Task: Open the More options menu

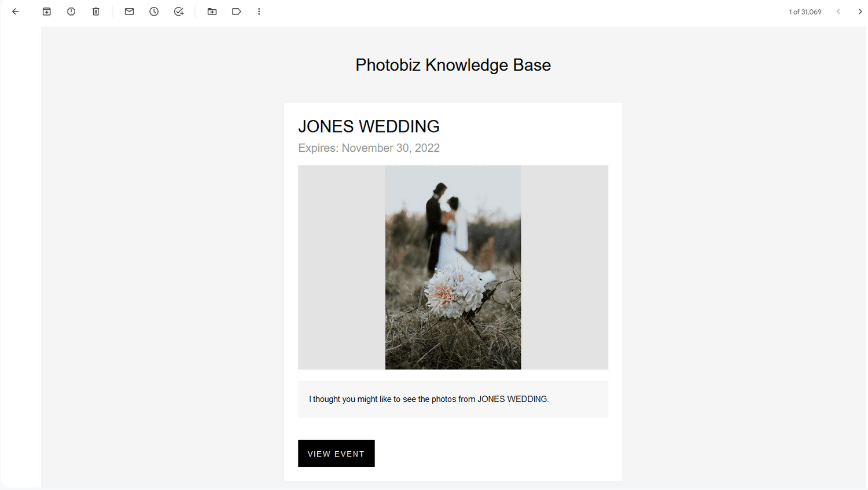Action: click(x=259, y=11)
